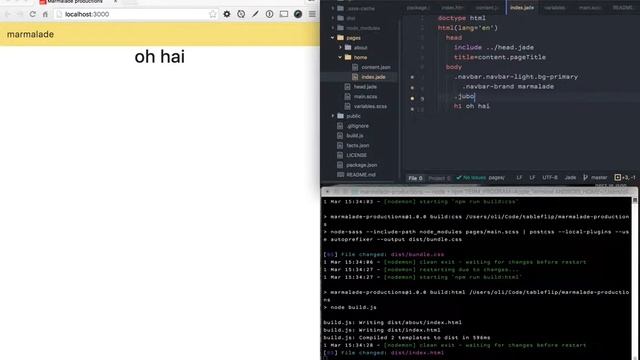Switch to the index.html editor tab

click(452, 8)
